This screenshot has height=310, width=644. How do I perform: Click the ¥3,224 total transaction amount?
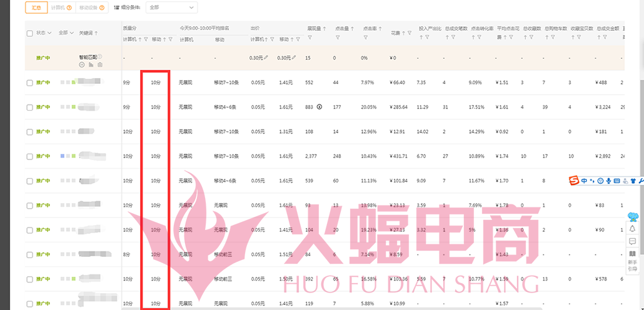pos(603,107)
